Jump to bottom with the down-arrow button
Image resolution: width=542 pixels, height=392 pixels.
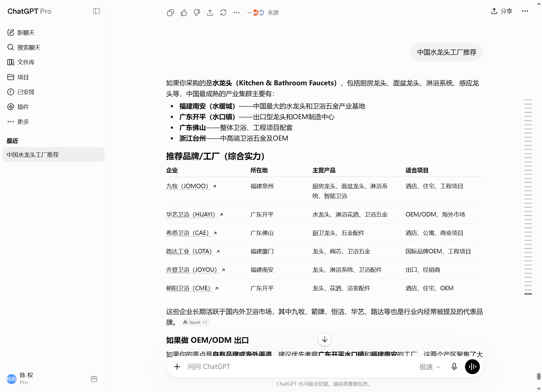(x=325, y=339)
